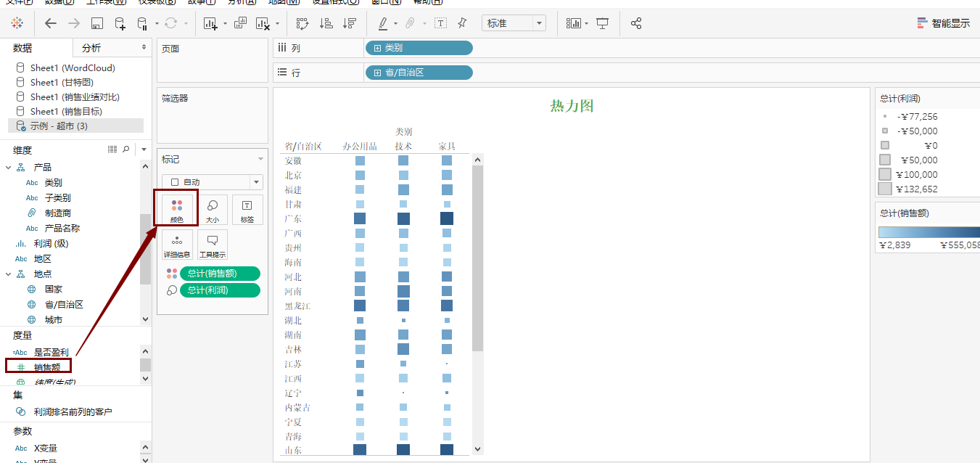
Task: Select data source Sheet1 (销售目标)
Action: click(x=66, y=111)
